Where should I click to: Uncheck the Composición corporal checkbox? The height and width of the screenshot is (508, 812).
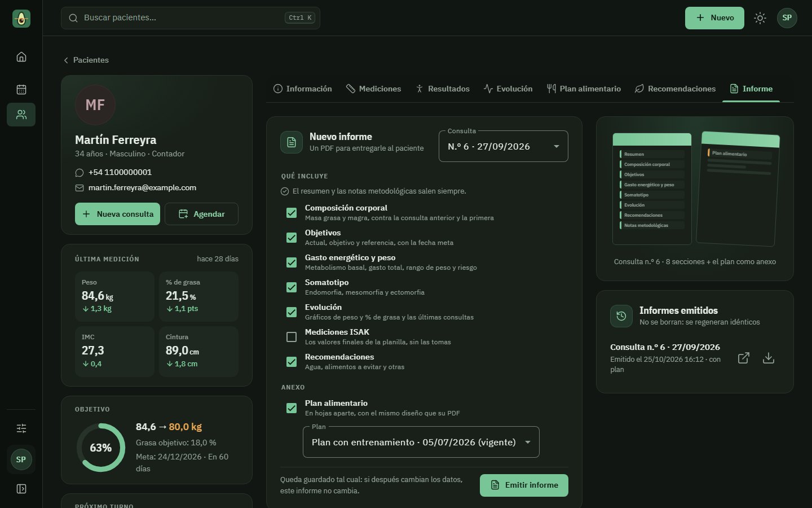292,213
